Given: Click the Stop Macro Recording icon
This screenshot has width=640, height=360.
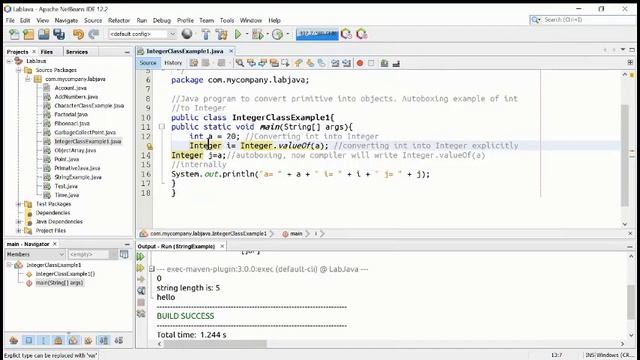Looking at the screenshot, I should pos(371,63).
